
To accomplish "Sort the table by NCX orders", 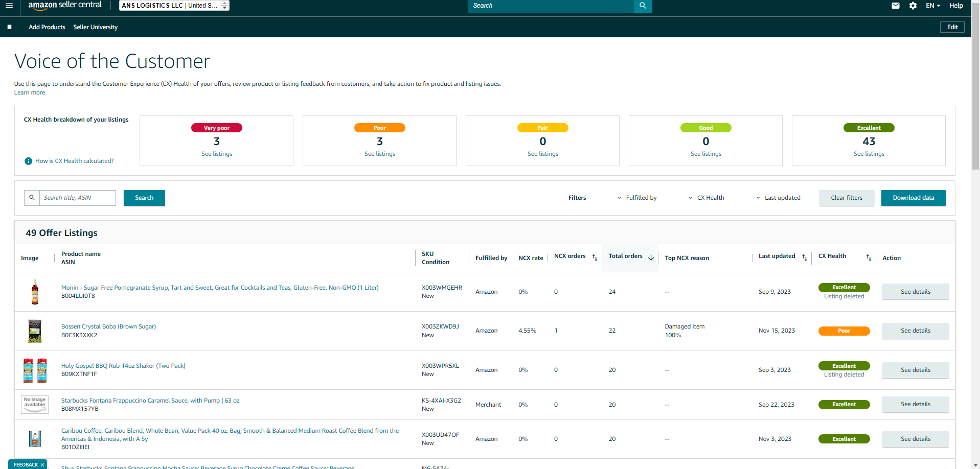I will [x=595, y=257].
